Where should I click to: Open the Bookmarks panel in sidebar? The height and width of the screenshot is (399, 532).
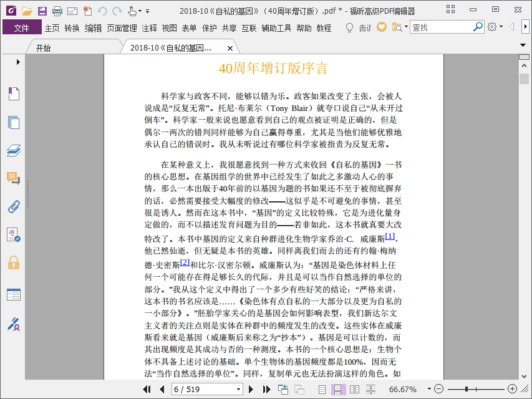tap(14, 94)
